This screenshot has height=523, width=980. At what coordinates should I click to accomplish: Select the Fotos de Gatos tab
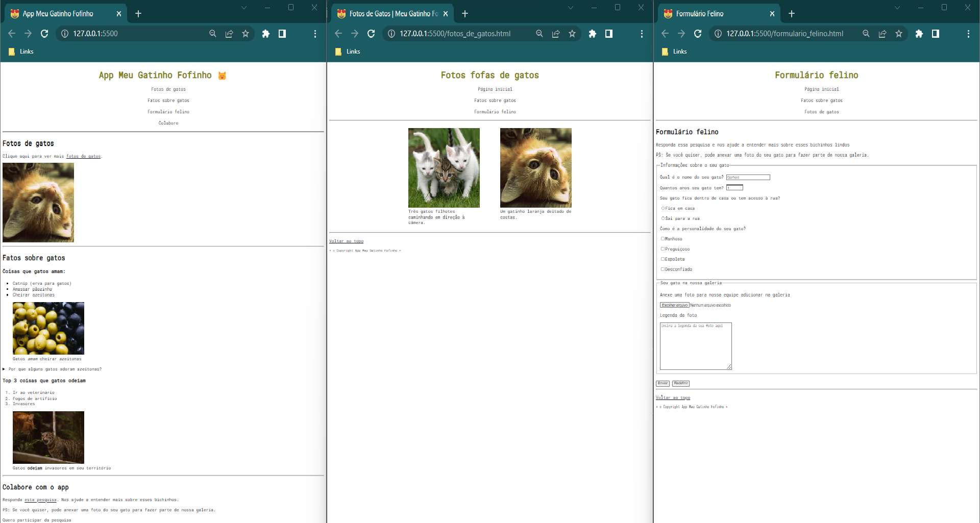coord(392,14)
